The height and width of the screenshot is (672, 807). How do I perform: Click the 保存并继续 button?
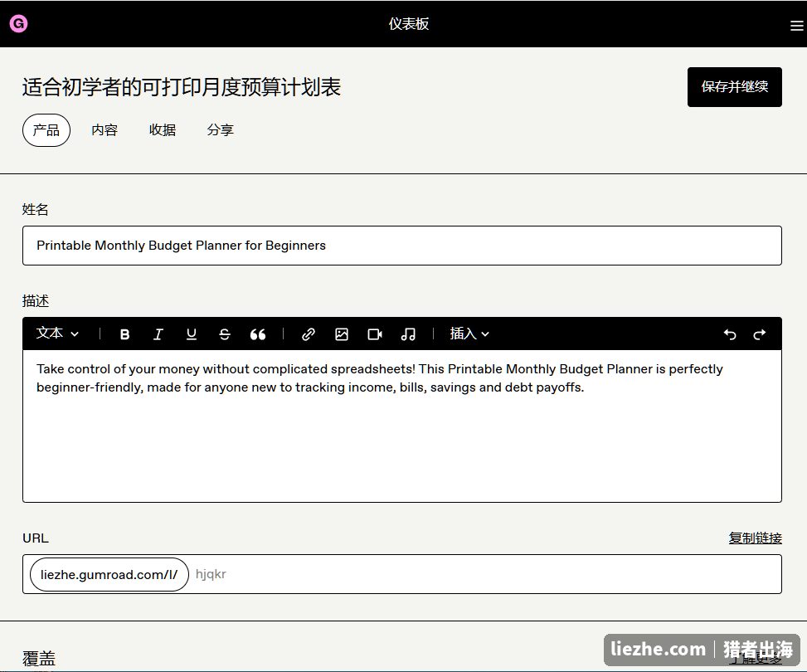click(735, 87)
